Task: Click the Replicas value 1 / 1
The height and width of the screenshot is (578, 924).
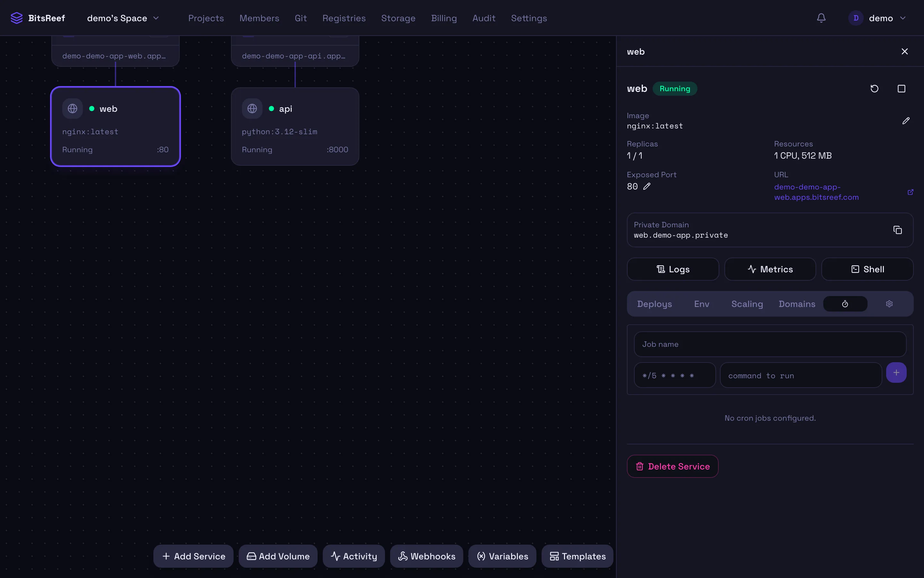Action: (x=634, y=156)
